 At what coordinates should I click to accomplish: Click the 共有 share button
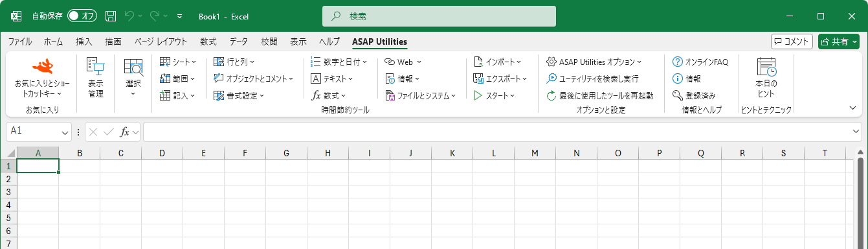pos(838,41)
